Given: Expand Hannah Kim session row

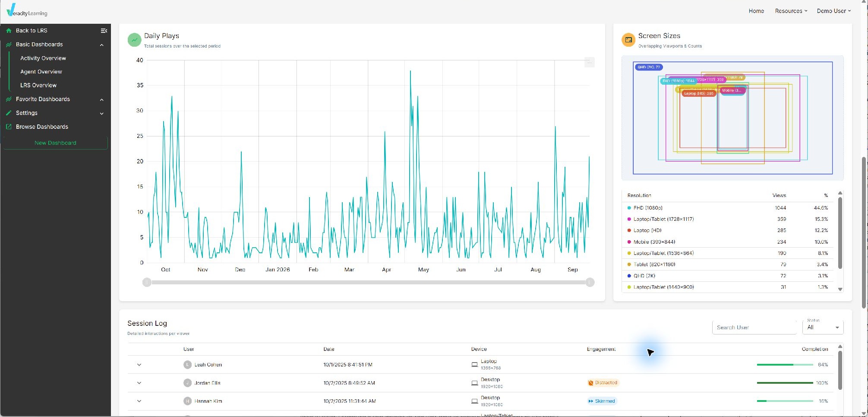Looking at the screenshot, I should (x=139, y=401).
